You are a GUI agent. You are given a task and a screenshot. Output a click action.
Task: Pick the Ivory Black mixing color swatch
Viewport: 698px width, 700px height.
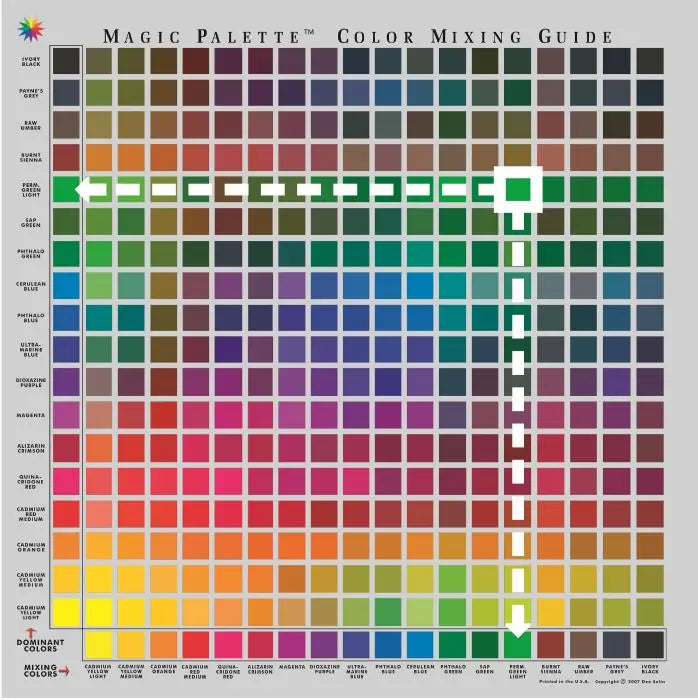[650, 645]
